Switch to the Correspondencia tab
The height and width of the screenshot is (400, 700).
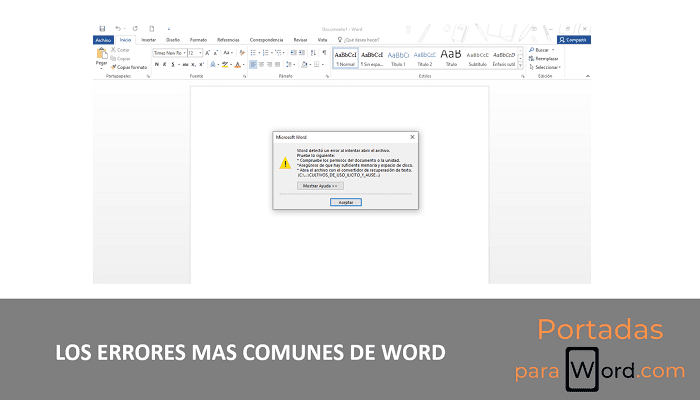[266, 40]
